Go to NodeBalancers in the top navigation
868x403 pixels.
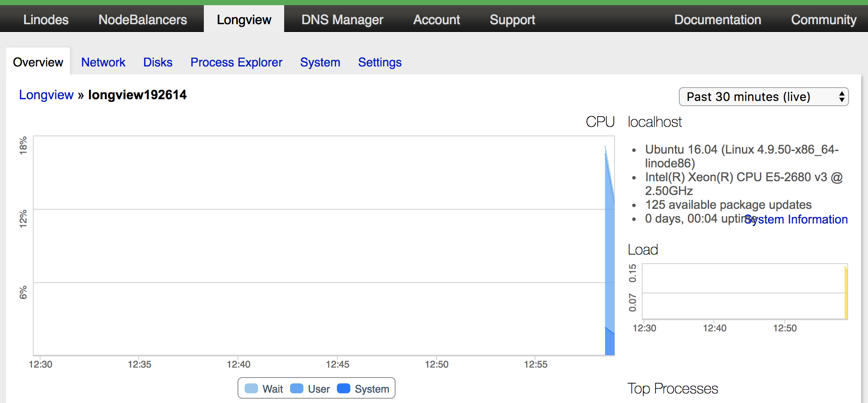143,19
